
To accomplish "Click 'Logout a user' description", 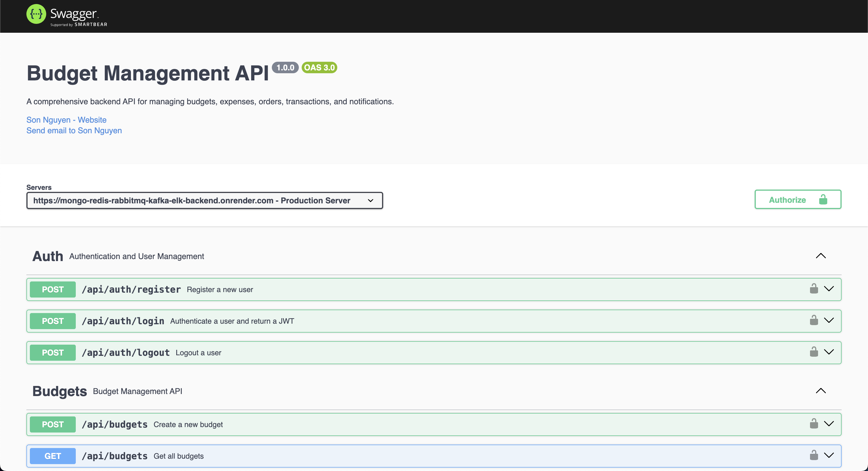I will tap(198, 353).
